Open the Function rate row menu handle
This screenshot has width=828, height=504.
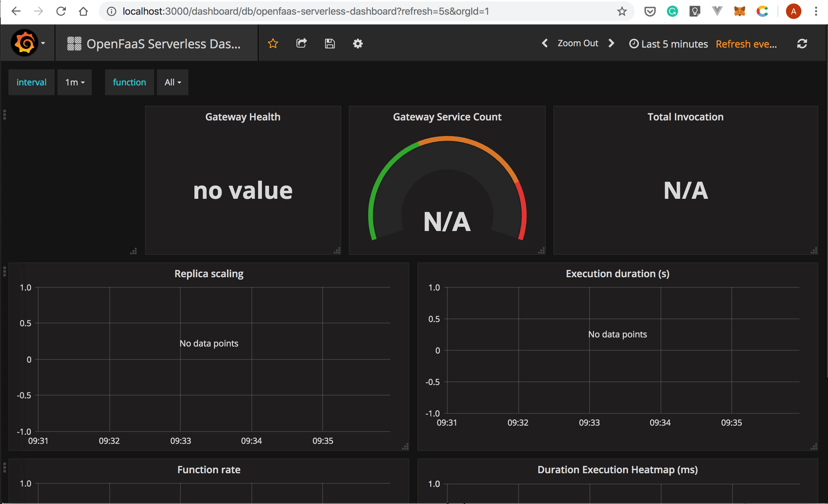click(5, 468)
